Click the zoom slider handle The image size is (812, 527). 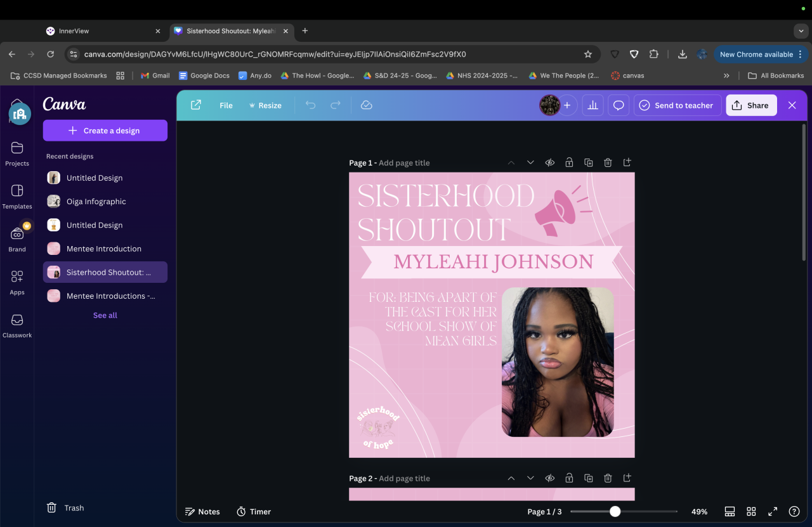point(615,512)
